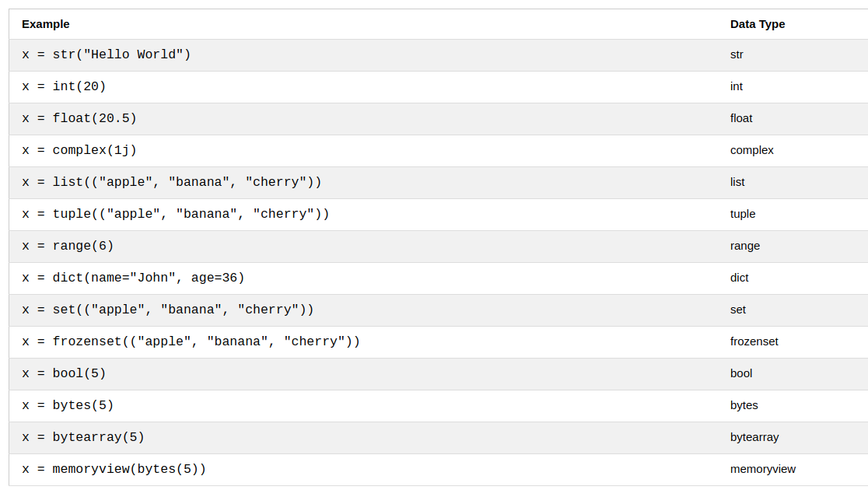Screen dimensions: 868x497
Task: Click the range(6) example
Action: [x=68, y=246]
